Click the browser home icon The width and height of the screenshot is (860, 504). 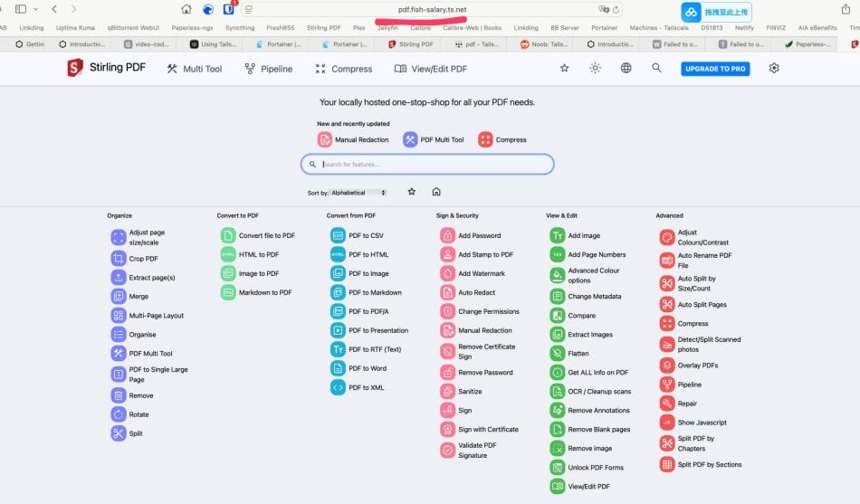pyautogui.click(x=186, y=9)
